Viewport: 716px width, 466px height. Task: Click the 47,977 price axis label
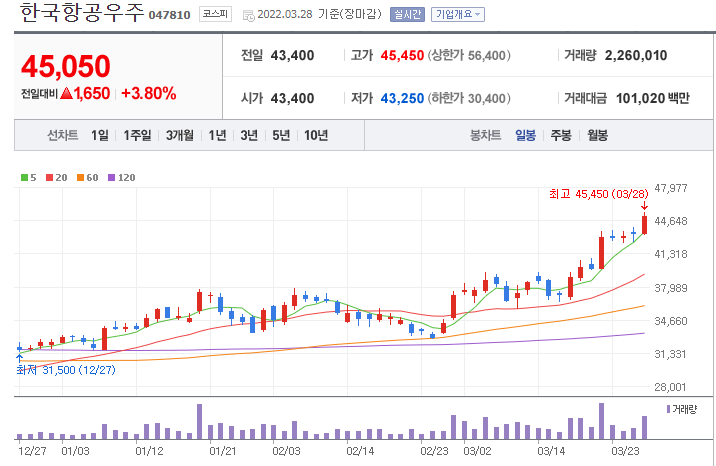pos(671,188)
